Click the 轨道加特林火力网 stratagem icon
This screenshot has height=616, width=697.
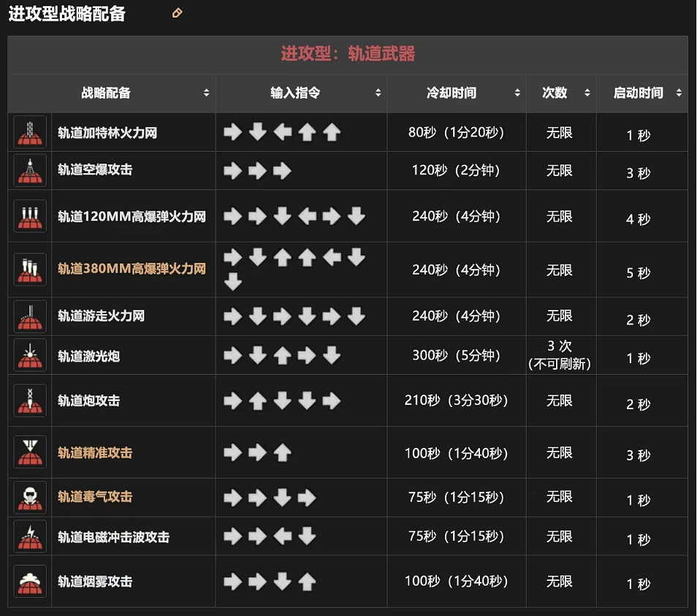(30, 132)
